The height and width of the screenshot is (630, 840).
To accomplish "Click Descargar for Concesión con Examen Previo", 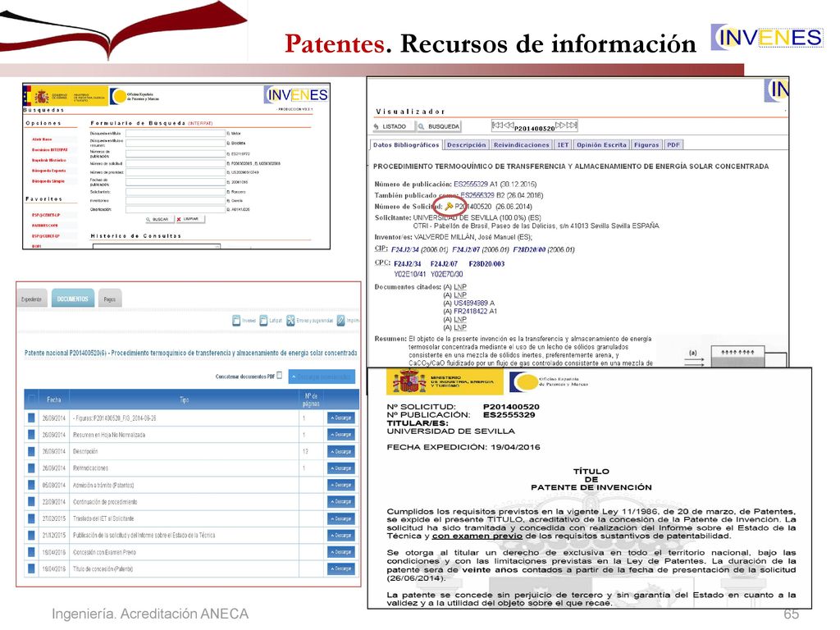I will (x=341, y=552).
